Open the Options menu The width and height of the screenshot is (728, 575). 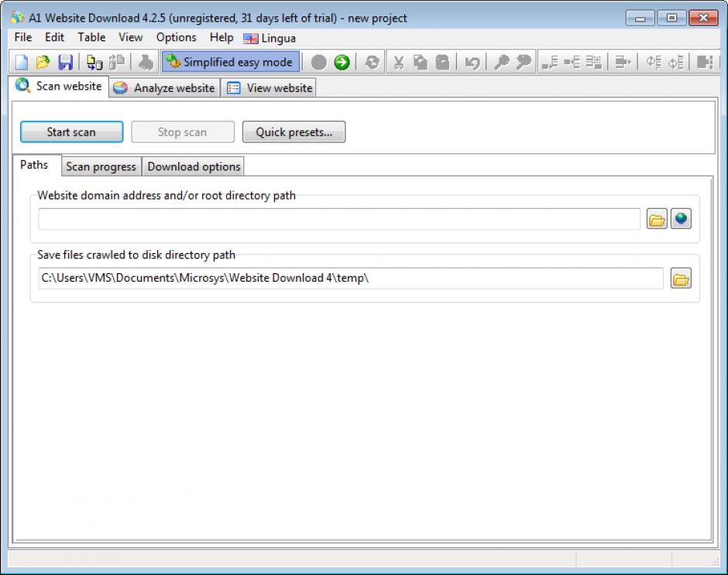coord(176,37)
